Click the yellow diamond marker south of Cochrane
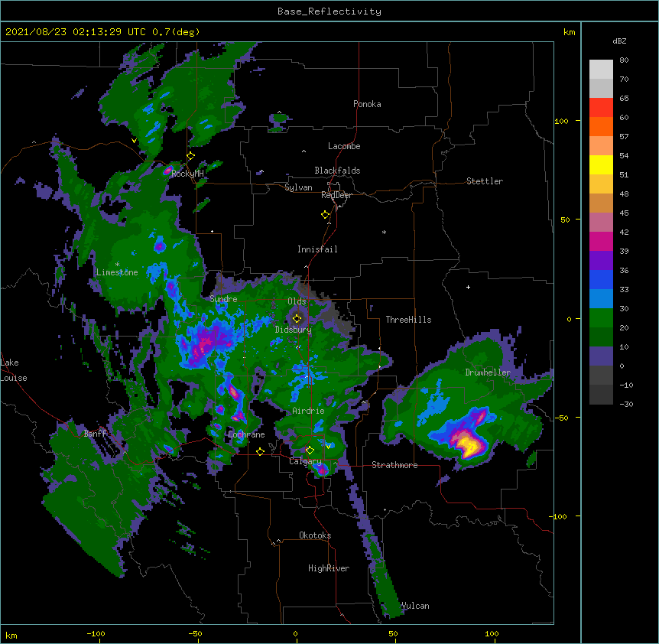 [x=260, y=451]
